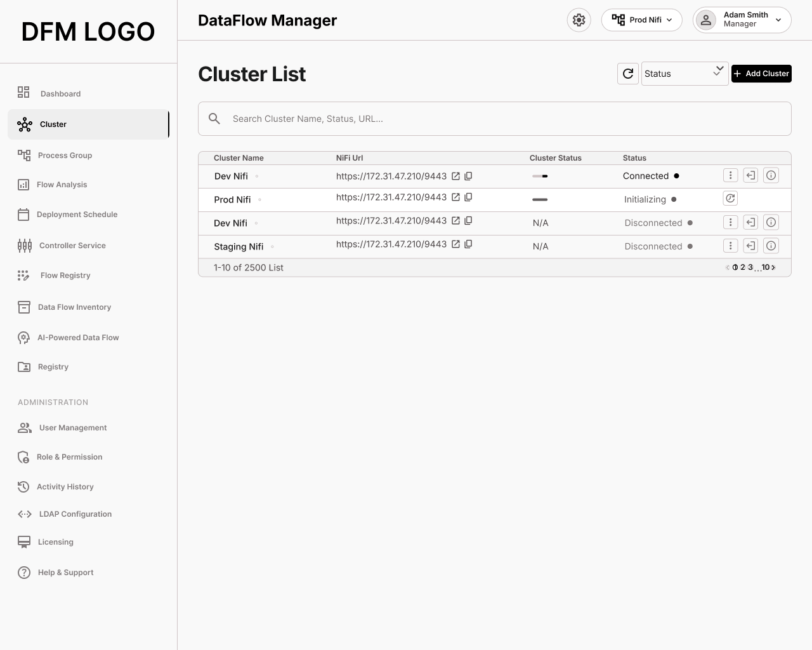Open three-dot menu in Disconnected Dev Nifi row

point(730,223)
